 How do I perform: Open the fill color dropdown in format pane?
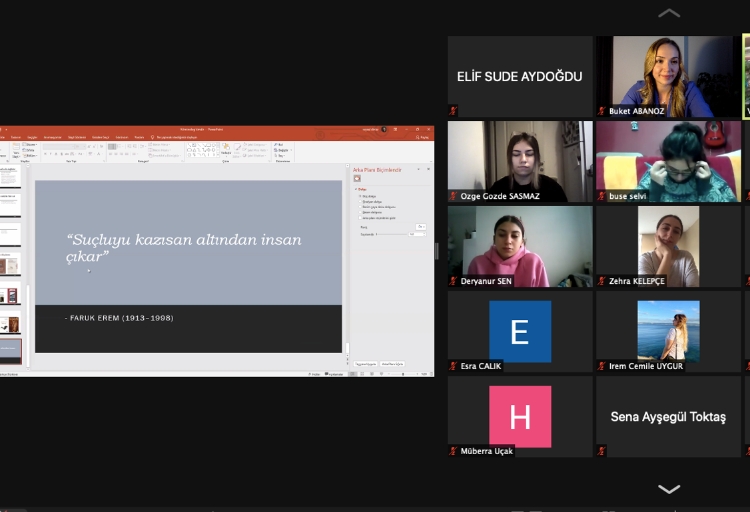(x=421, y=227)
